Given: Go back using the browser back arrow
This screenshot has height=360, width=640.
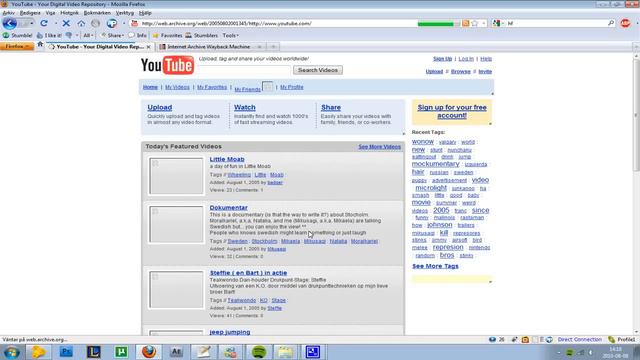Looking at the screenshot, I should pyautogui.click(x=10, y=23).
